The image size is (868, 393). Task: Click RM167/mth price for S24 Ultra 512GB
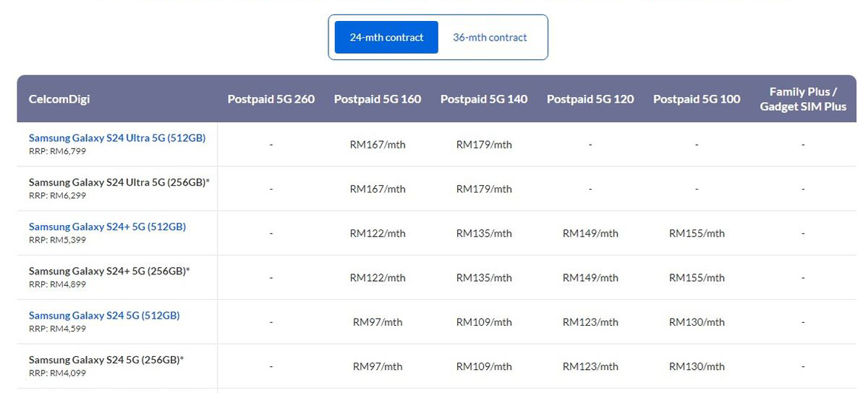378,145
